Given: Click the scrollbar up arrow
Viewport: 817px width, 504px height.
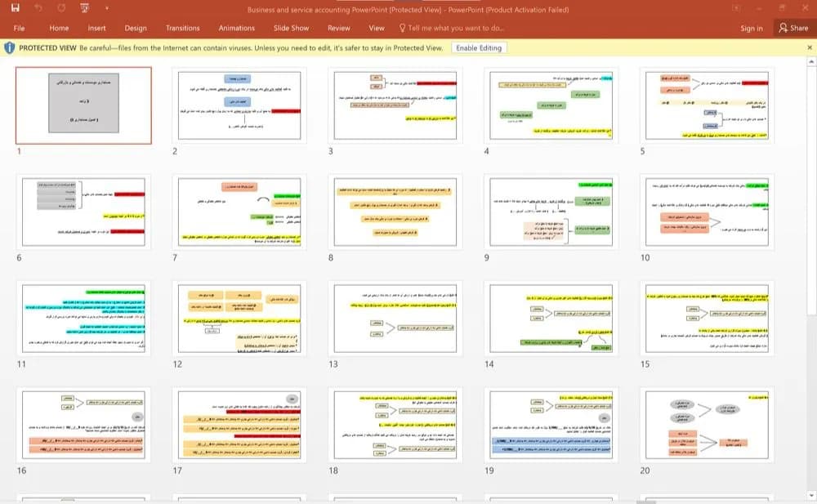Looking at the screenshot, I should coord(811,62).
